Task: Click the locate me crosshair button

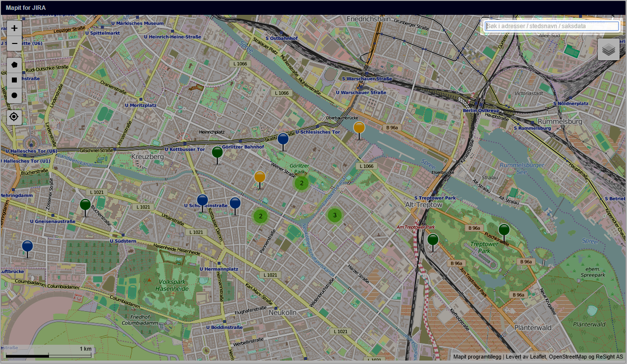Action: pyautogui.click(x=14, y=117)
